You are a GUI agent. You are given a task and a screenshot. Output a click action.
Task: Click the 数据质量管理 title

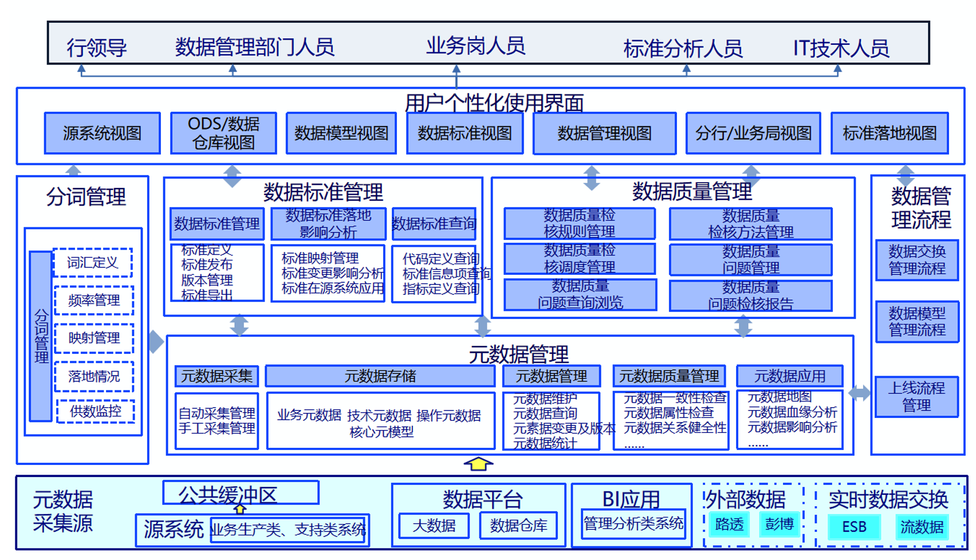(692, 192)
